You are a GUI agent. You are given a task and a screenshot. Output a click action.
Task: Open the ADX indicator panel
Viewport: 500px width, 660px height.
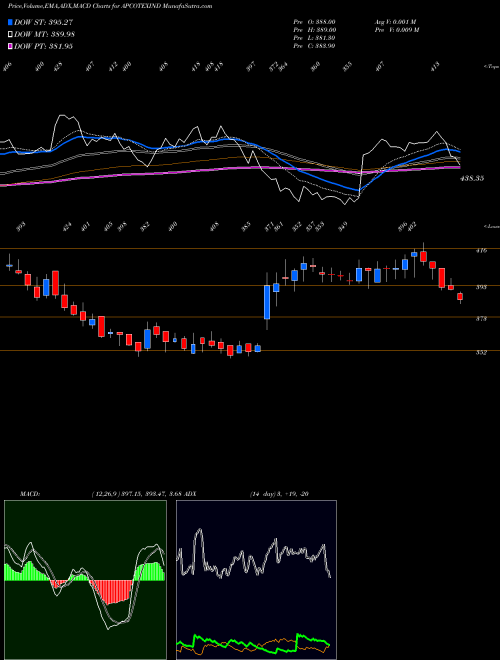click(256, 580)
